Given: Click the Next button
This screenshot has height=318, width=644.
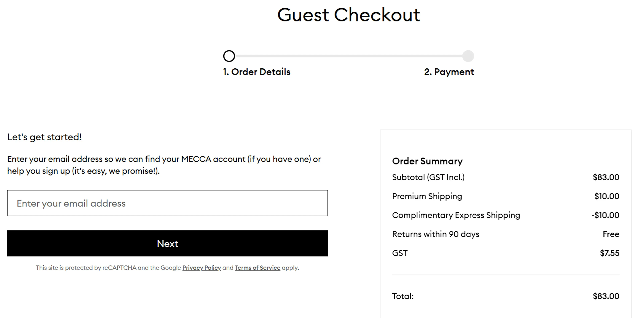Looking at the screenshot, I should (x=168, y=243).
